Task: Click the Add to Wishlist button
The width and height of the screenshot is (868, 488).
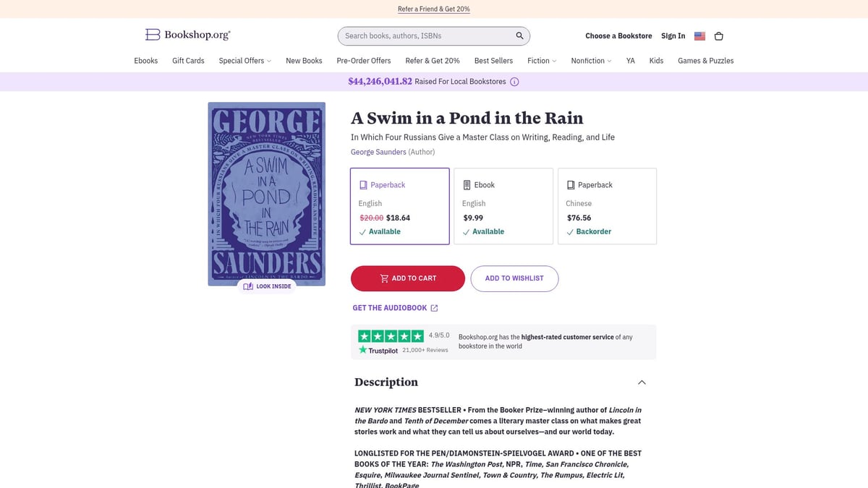Action: point(514,278)
